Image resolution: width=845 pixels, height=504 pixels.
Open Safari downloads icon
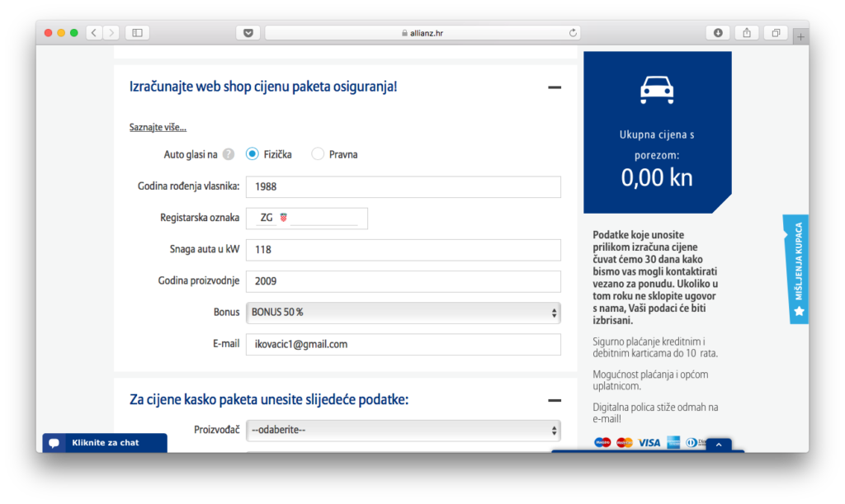[718, 33]
